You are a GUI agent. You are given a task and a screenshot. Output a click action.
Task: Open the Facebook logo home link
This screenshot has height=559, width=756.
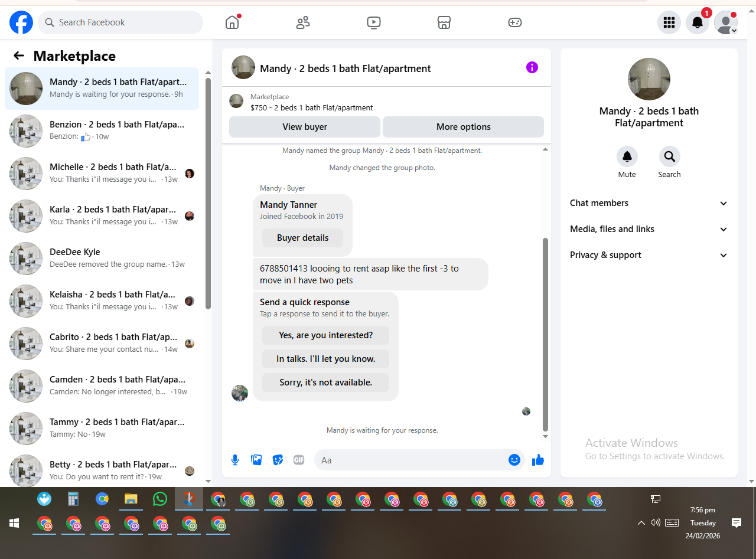pos(21,22)
